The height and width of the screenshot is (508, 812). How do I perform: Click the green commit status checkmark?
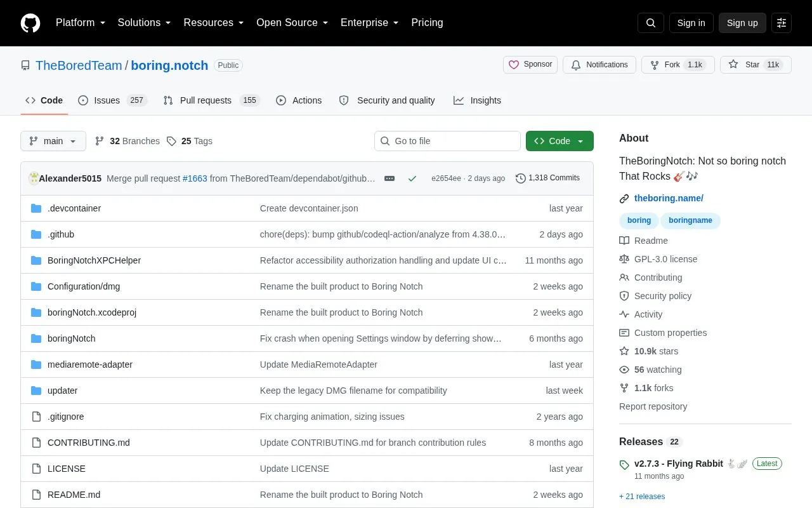(412, 178)
